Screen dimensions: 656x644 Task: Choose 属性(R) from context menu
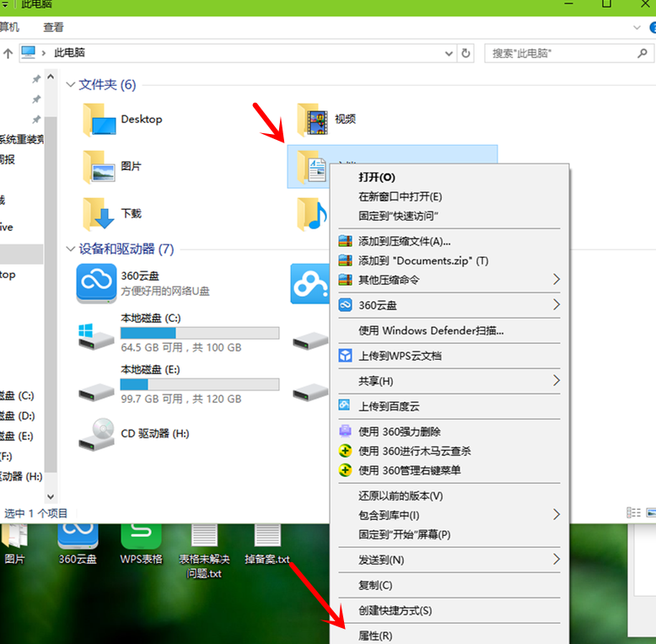(x=449, y=636)
